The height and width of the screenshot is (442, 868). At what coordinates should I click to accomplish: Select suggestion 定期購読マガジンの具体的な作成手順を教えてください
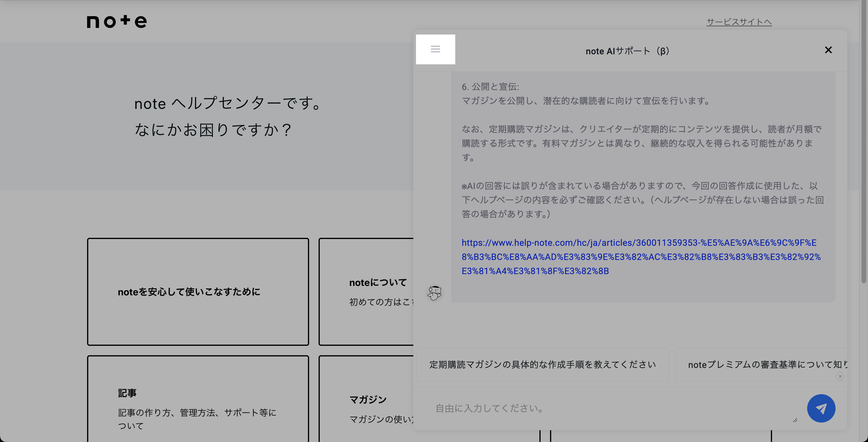point(543,365)
